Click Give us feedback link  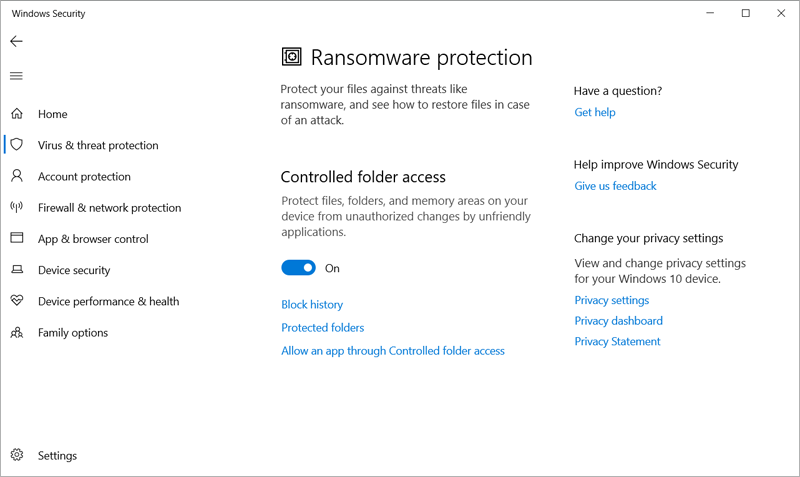coord(615,186)
